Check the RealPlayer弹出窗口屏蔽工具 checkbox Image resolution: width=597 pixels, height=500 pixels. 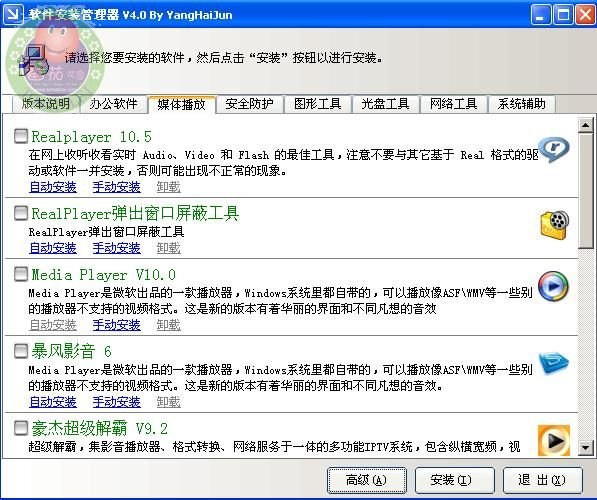(21, 213)
